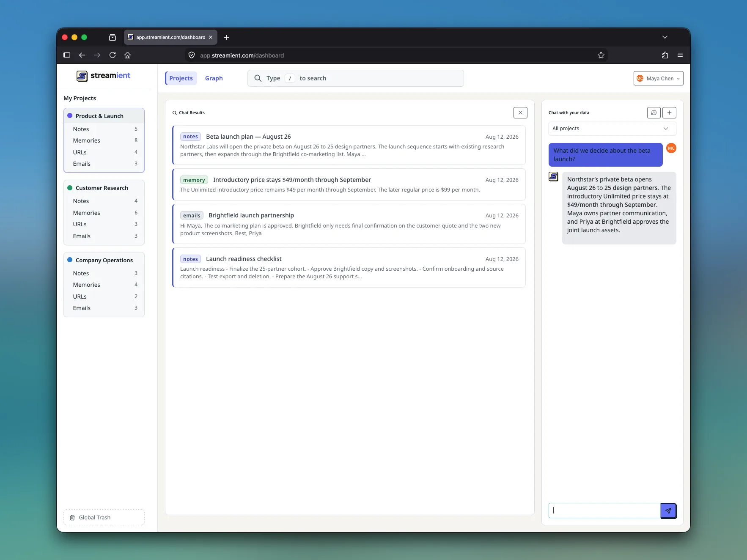The image size is (747, 560).
Task: Click the assistant Streamient avatar in chat
Action: coord(553,176)
